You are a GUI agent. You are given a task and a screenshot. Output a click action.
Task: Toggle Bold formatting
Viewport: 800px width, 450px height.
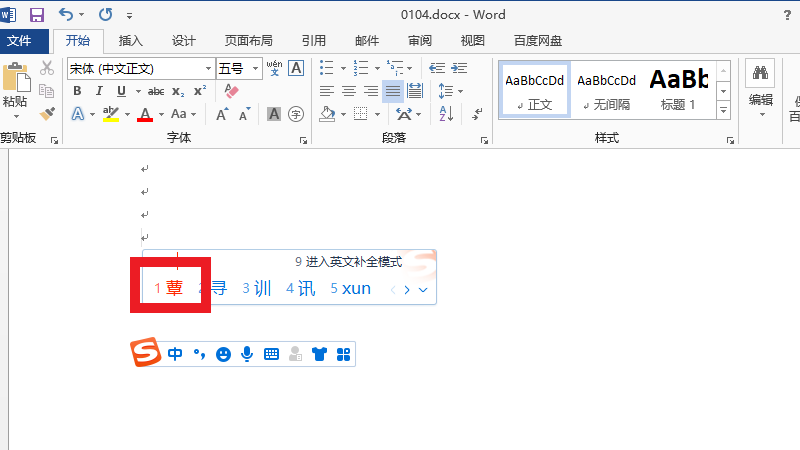pyautogui.click(x=77, y=91)
